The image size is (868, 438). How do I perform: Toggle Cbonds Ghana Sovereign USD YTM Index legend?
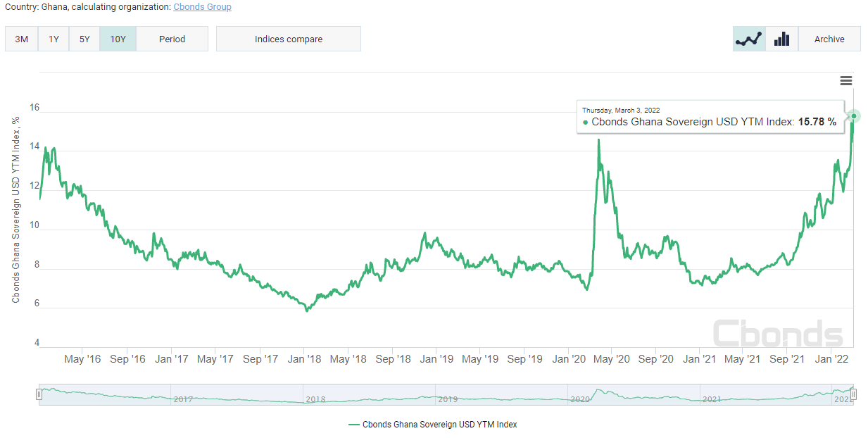pyautogui.click(x=433, y=425)
